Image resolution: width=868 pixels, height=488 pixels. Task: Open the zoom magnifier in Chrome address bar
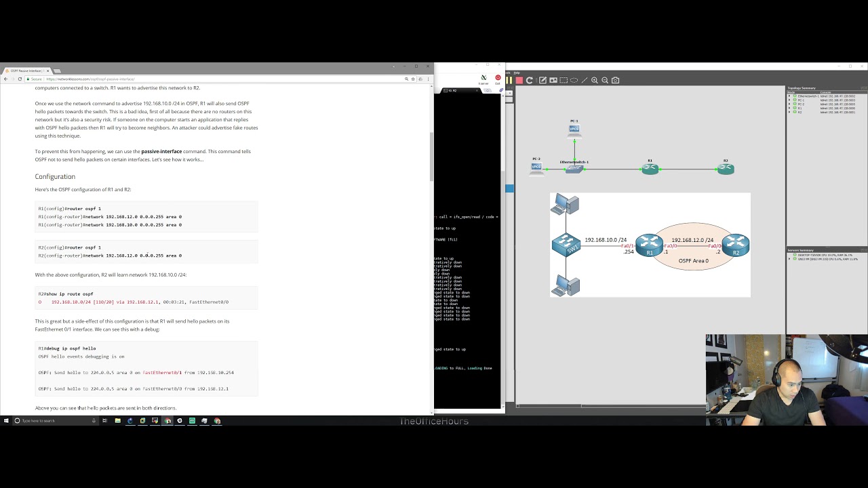(x=406, y=79)
